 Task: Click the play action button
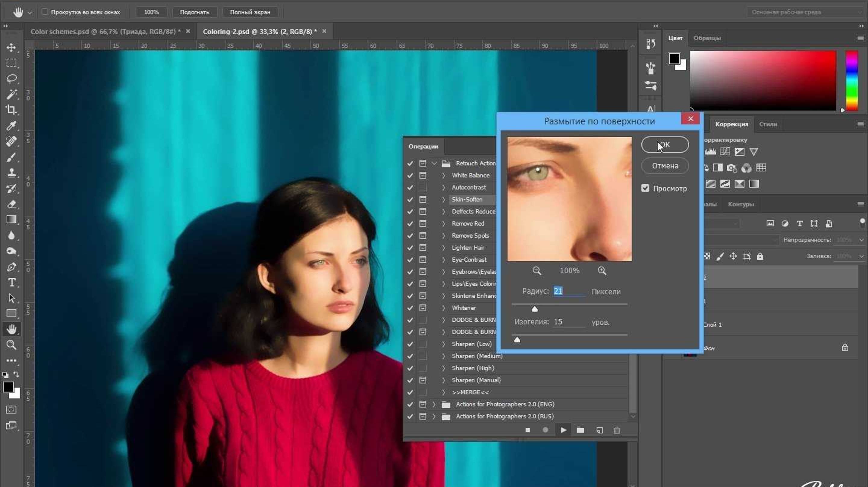[563, 430]
